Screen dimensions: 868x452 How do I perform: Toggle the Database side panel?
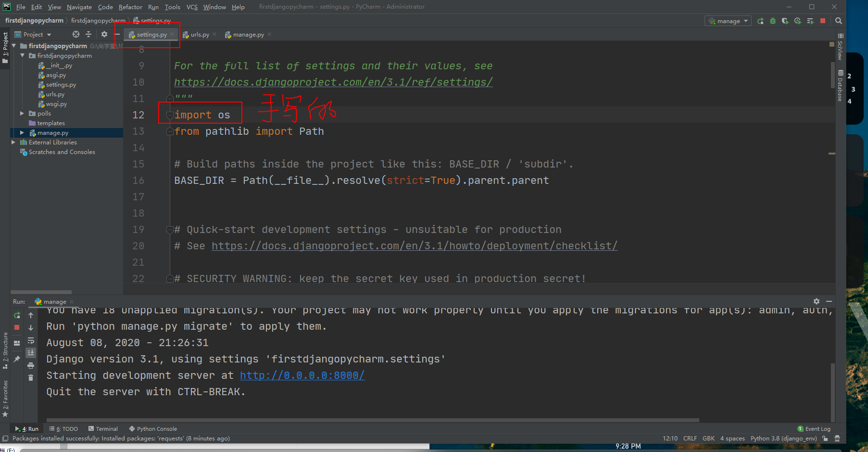[x=840, y=86]
